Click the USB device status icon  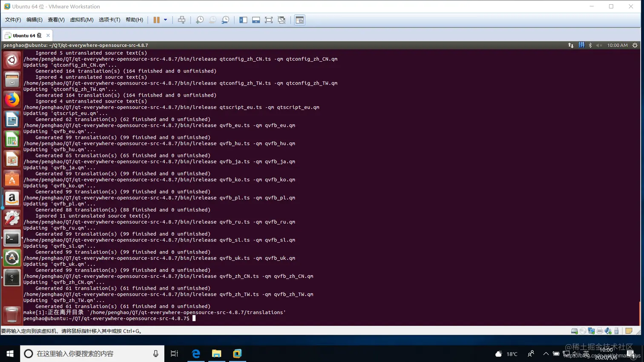click(x=616, y=331)
